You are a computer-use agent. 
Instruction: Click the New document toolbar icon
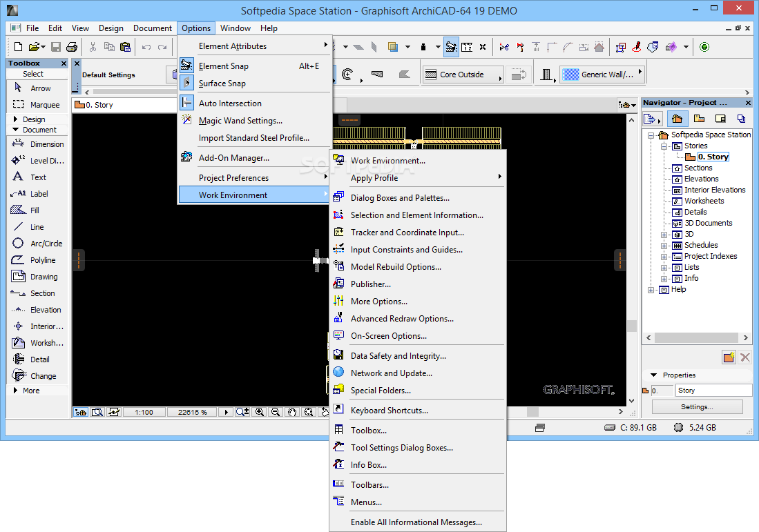(18, 47)
